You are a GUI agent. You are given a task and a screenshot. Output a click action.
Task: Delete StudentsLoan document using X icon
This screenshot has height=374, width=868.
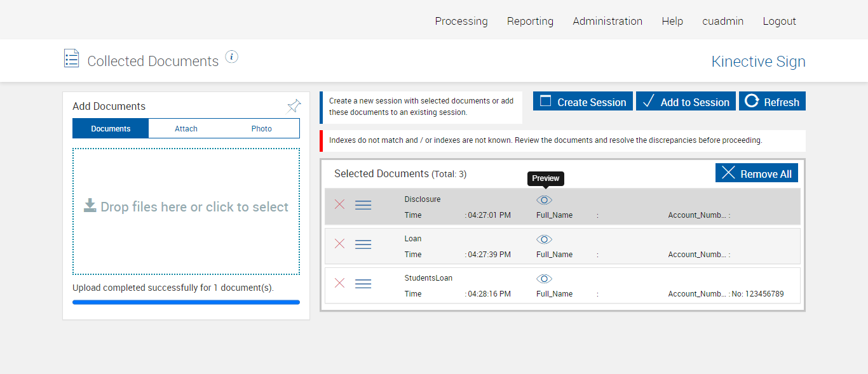pyautogui.click(x=340, y=283)
